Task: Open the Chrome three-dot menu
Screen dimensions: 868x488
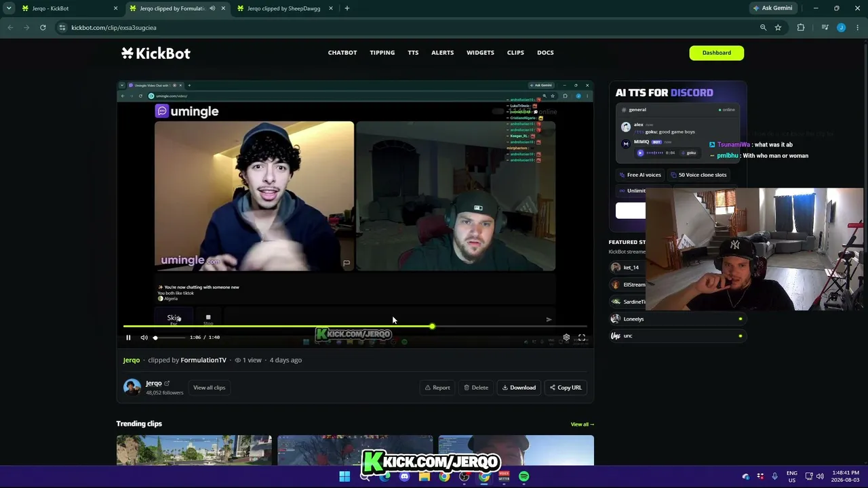Action: point(858,28)
